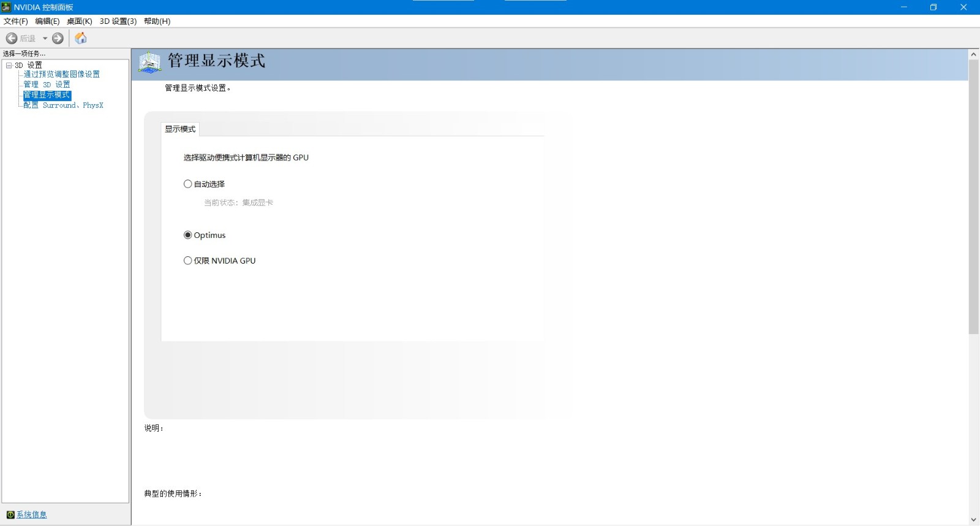The height and width of the screenshot is (526, 980).
Task: Open the 系统信息 link
Action: coord(31,515)
